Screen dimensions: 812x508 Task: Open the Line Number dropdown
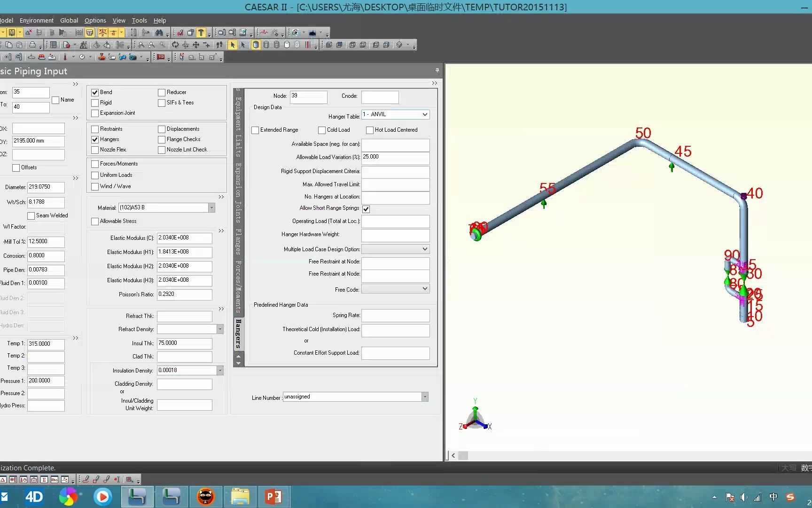[x=425, y=397]
